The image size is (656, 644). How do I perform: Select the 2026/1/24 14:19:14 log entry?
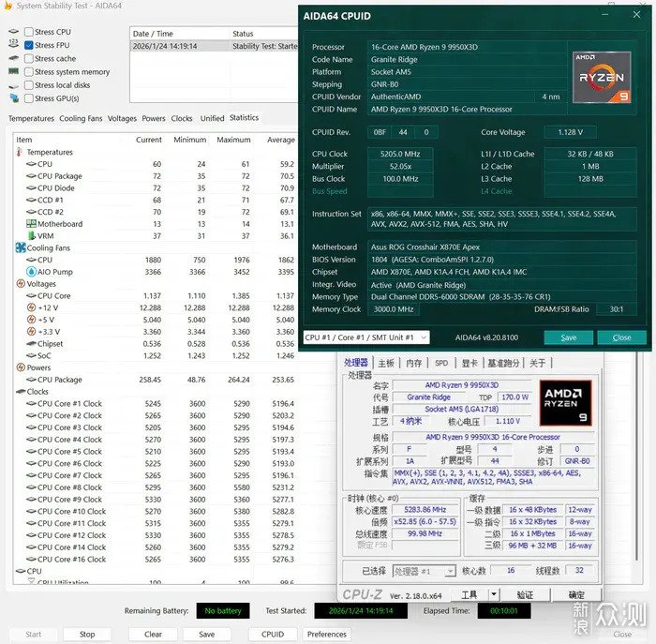point(215,46)
